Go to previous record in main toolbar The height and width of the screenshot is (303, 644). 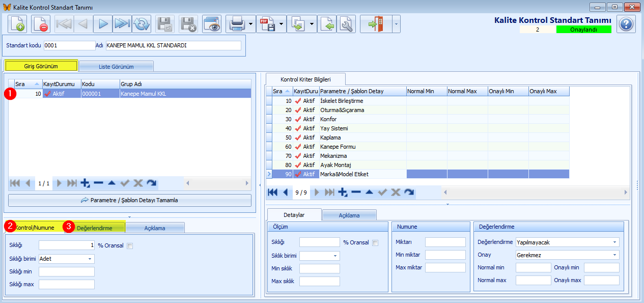tap(83, 24)
